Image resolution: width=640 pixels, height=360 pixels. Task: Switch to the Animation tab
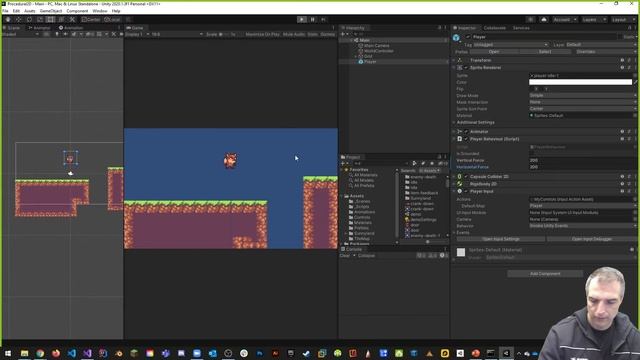[x=71, y=28]
